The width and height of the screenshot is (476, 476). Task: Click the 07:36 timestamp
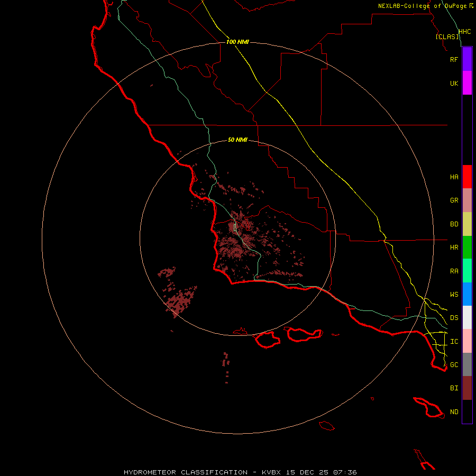click(345, 472)
